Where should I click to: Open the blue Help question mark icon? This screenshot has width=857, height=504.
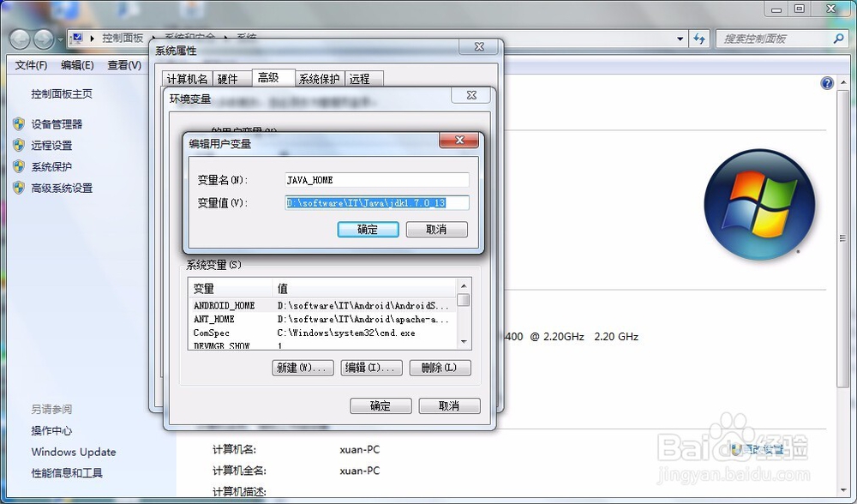pos(825,83)
